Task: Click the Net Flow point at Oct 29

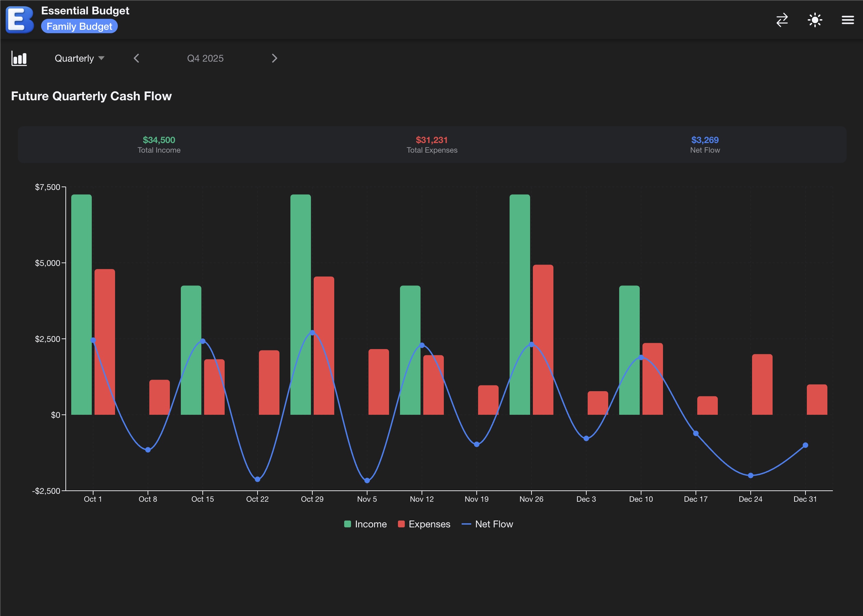Action: (312, 333)
